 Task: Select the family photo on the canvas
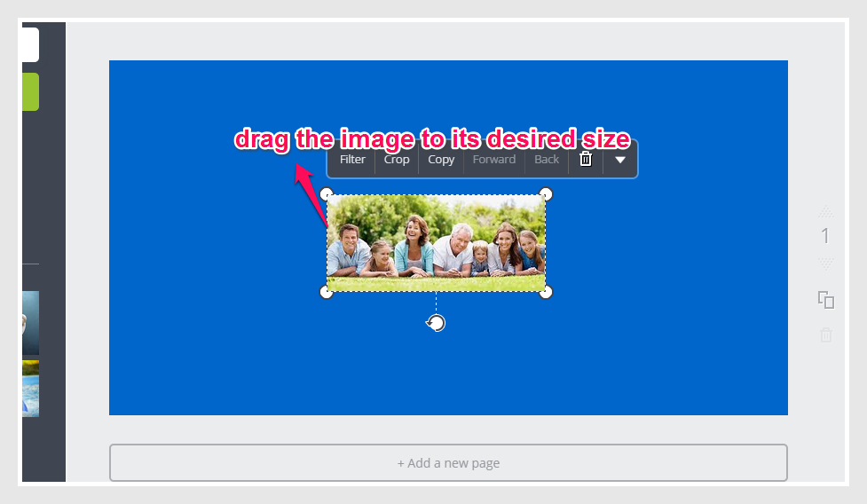(436, 243)
